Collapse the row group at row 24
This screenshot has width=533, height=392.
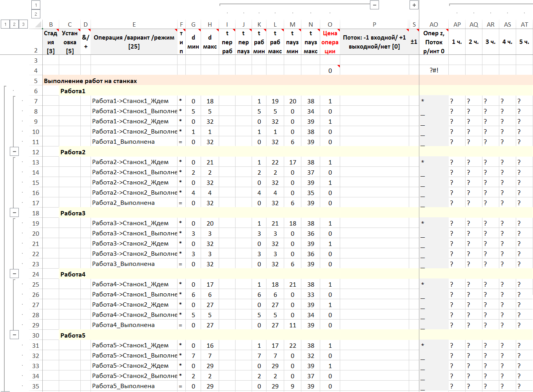coord(14,274)
